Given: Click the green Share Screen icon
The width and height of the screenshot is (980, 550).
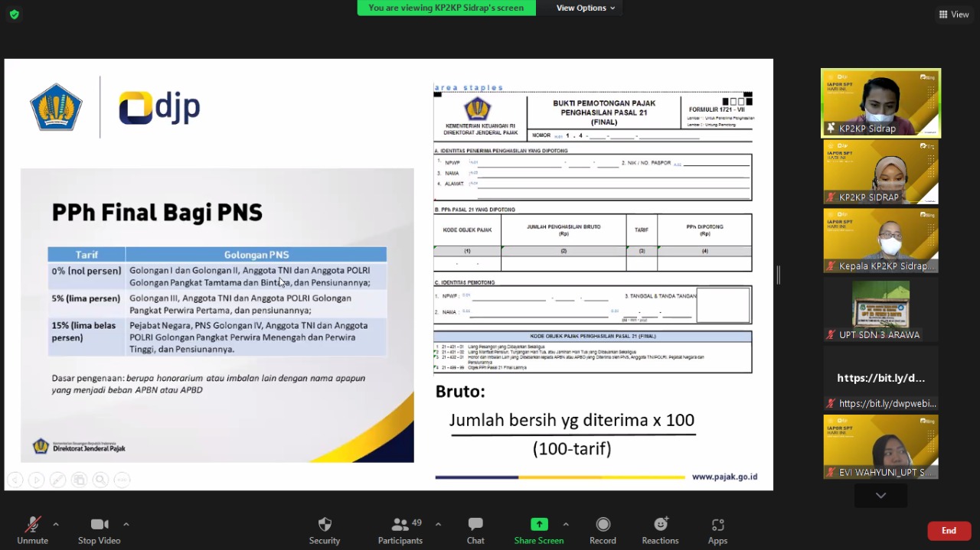Looking at the screenshot, I should pos(539,525).
